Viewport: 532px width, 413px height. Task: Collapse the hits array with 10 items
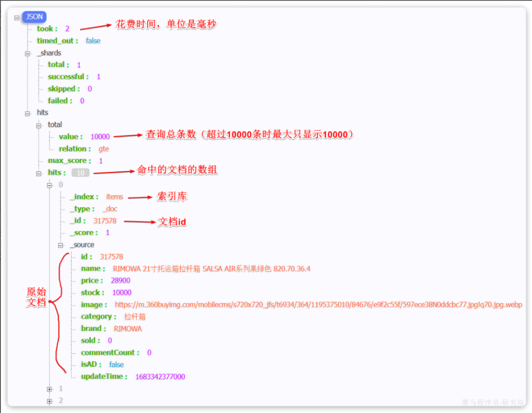coord(39,173)
